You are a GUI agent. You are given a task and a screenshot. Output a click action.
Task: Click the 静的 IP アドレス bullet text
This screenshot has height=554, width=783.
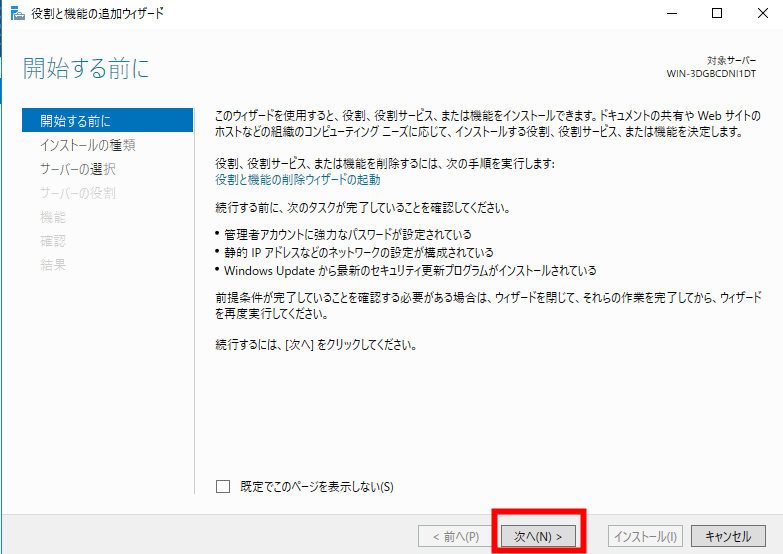tap(359, 252)
